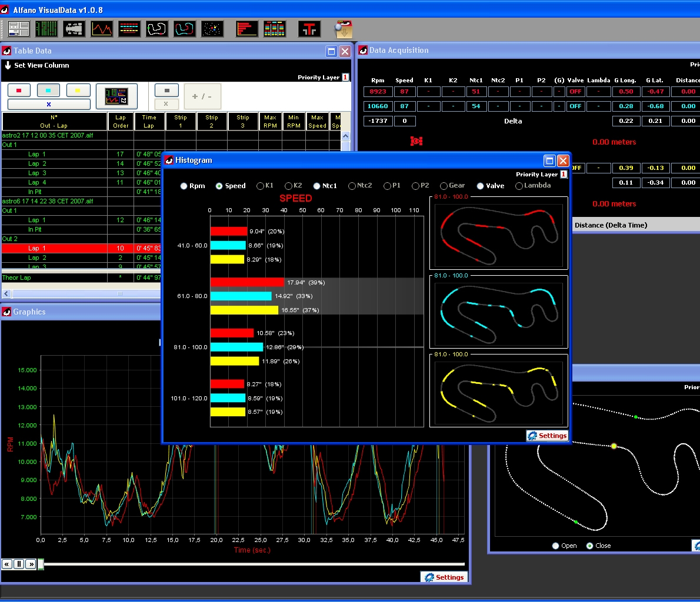
Task: Select the K2 radio button in Histogram
Action: coord(288,186)
